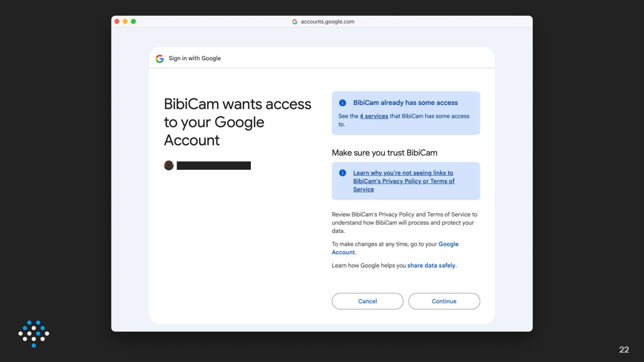Click the Google favicon in the title bar
The height and width of the screenshot is (362, 644).
click(x=295, y=21)
